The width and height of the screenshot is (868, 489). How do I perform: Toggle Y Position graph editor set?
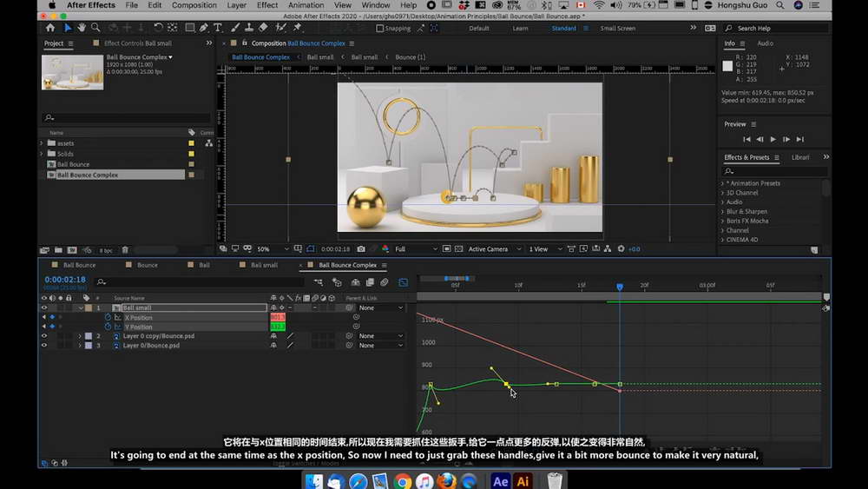tap(118, 327)
